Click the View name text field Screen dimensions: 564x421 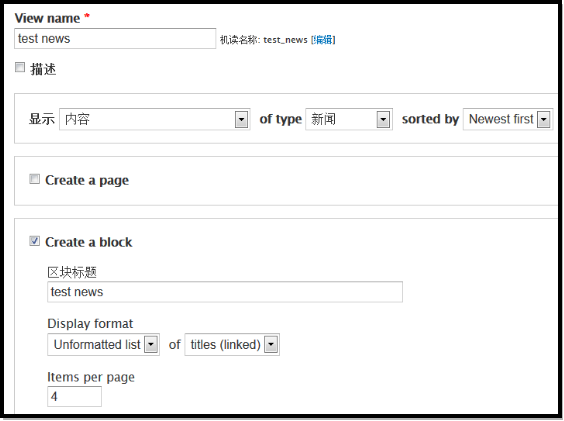(x=115, y=39)
